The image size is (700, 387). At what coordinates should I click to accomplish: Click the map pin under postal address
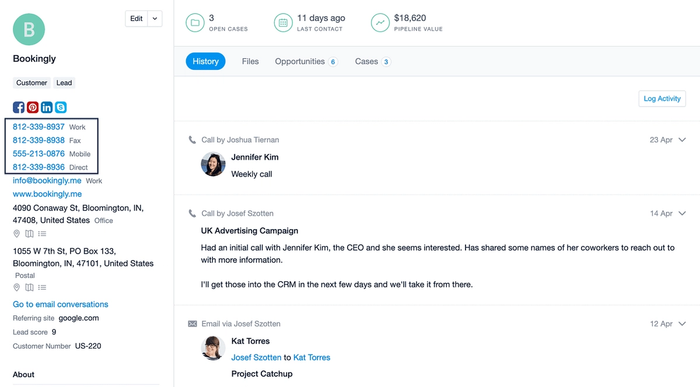(x=17, y=287)
